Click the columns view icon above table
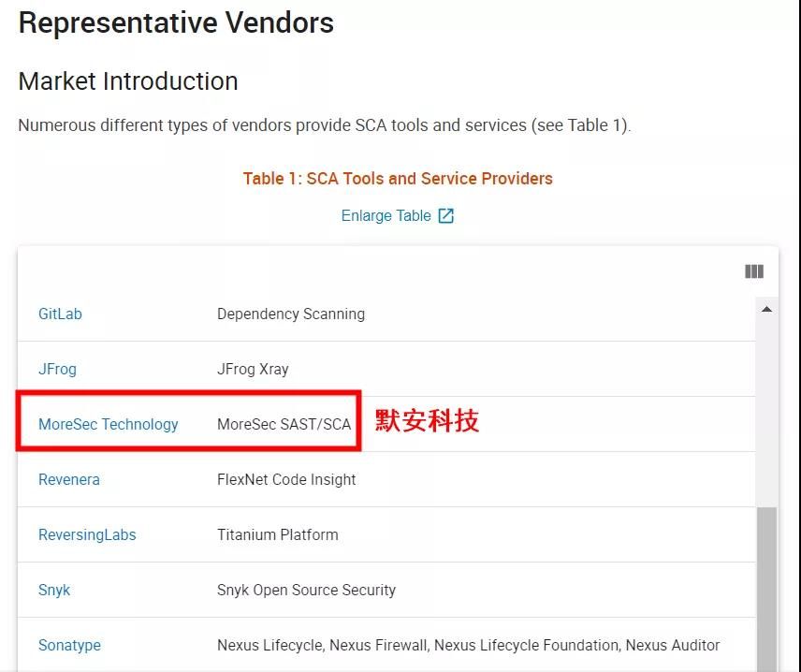This screenshot has height=672, width=801. 754,271
